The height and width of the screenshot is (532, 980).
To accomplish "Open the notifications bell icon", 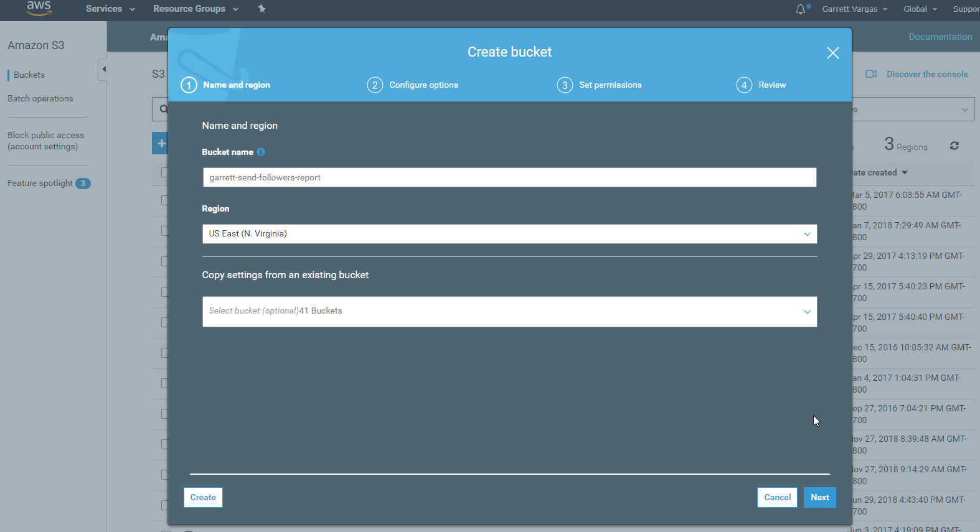I will [x=801, y=9].
